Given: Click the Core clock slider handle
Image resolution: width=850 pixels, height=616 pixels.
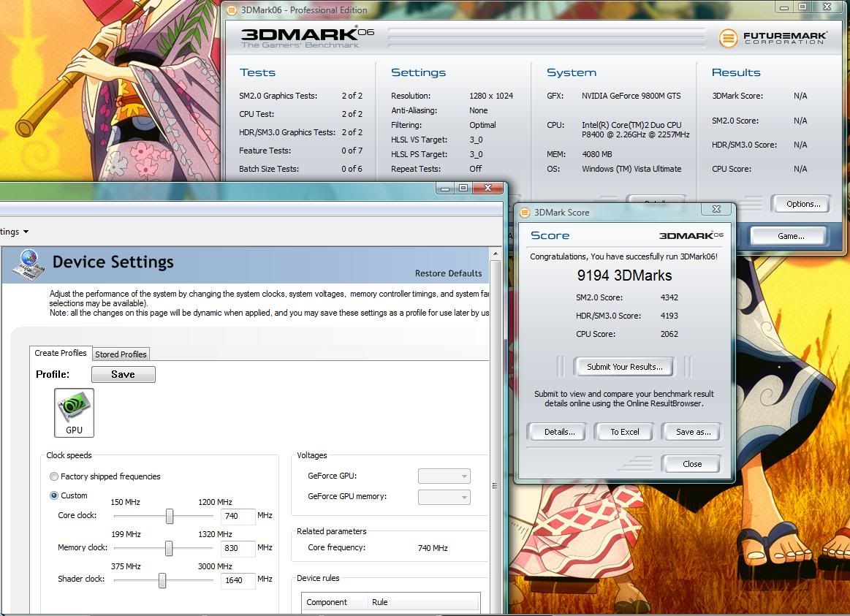Looking at the screenshot, I should [x=170, y=517].
